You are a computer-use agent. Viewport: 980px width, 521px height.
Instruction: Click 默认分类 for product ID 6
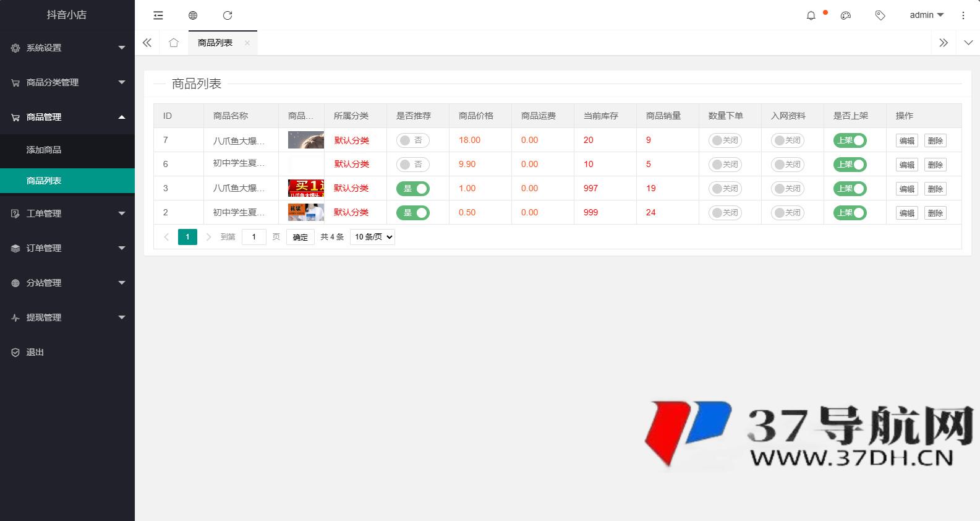pyautogui.click(x=352, y=164)
